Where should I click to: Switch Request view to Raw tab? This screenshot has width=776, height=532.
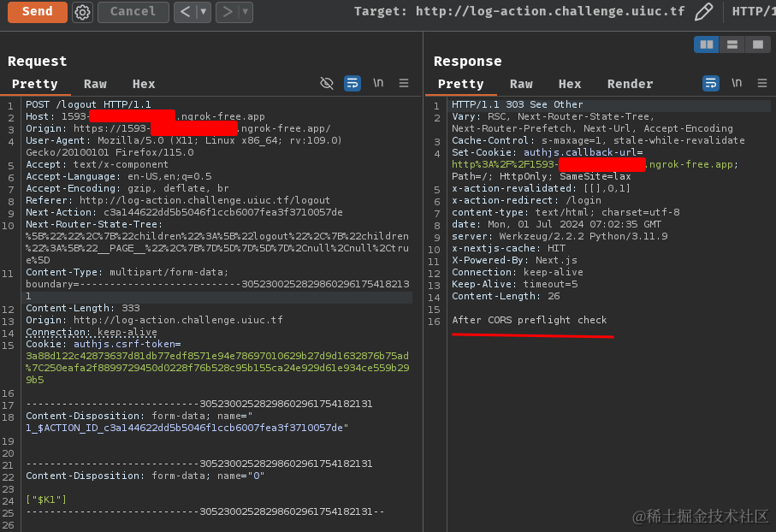[x=95, y=84]
